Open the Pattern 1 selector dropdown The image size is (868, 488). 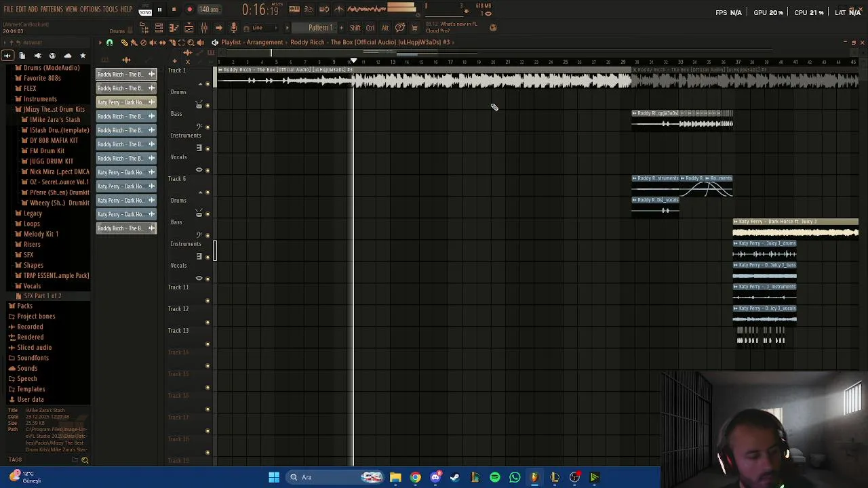tap(320, 28)
